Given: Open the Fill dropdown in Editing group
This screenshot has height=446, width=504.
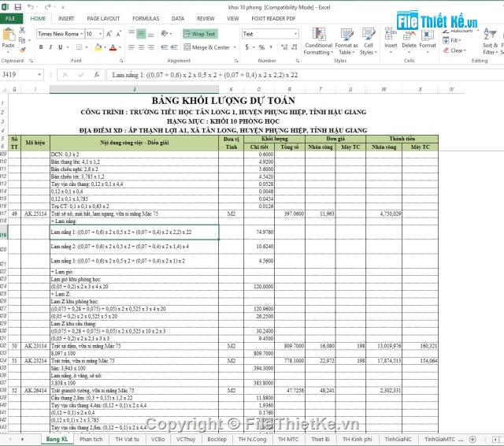Looking at the screenshot, I should tap(452, 40).
